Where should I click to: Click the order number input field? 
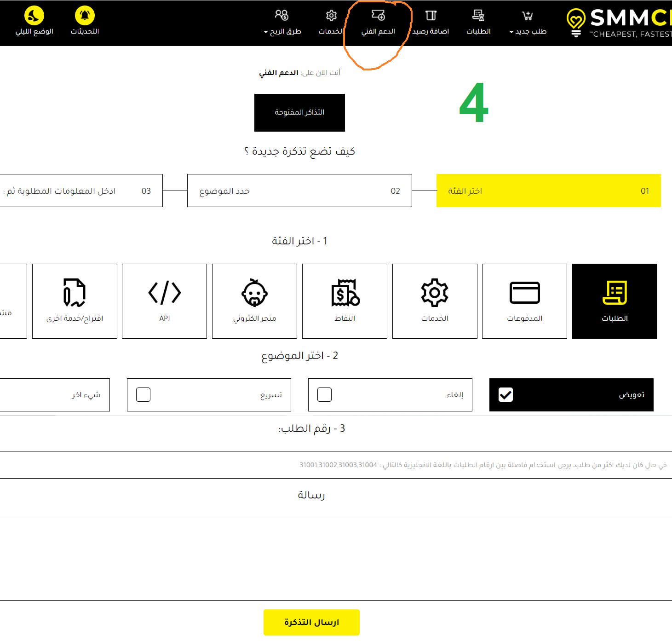point(336,465)
